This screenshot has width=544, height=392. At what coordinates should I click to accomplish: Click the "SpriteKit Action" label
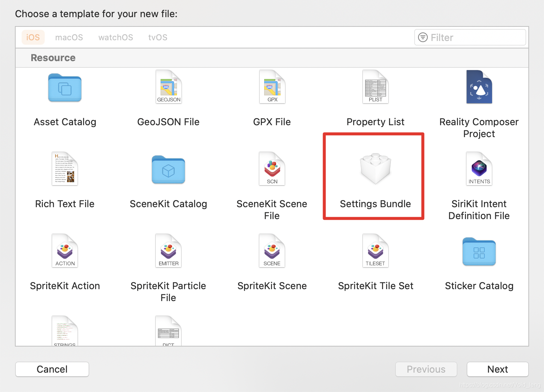click(x=65, y=286)
